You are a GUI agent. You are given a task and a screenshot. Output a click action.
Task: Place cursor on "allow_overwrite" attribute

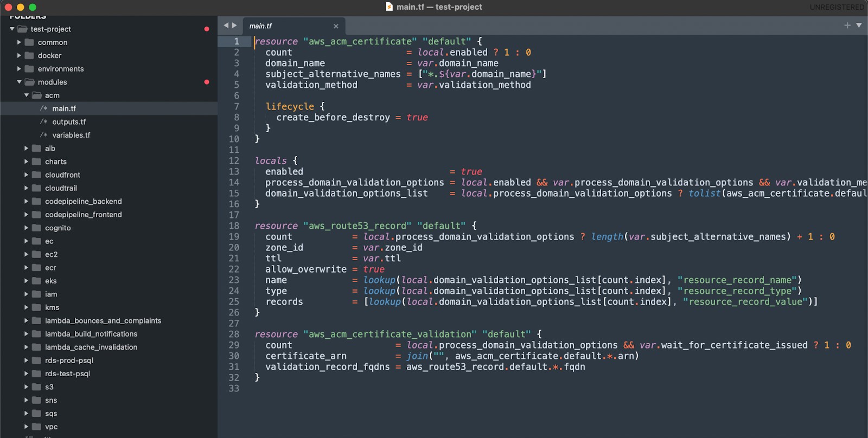pyautogui.click(x=306, y=269)
